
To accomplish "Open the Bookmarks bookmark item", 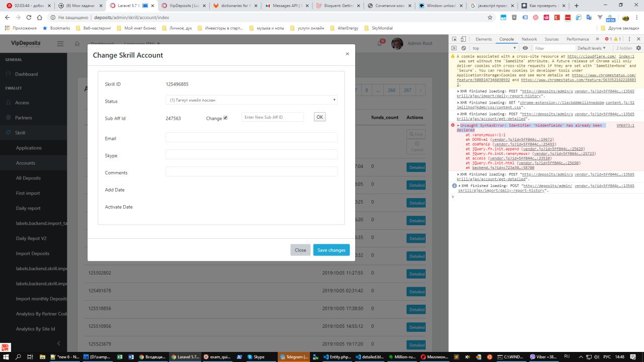I will (56, 28).
